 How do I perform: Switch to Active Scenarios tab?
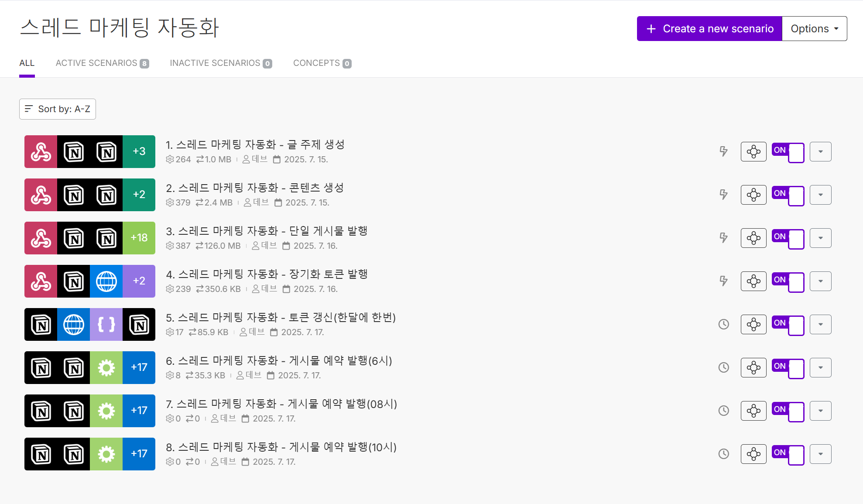pos(102,63)
